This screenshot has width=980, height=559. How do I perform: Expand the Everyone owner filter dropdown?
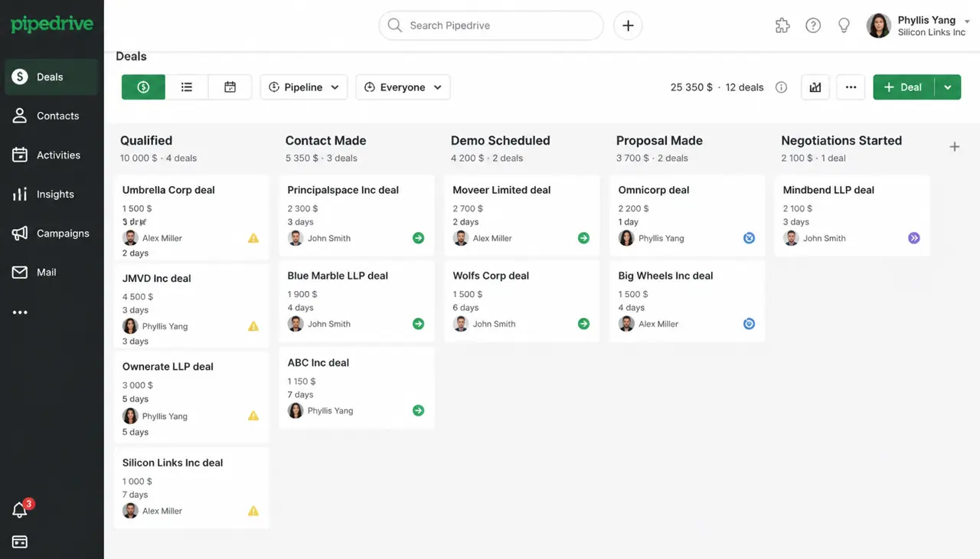403,87
